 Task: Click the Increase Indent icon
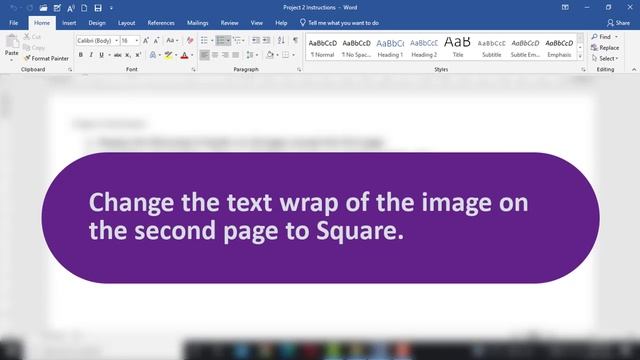click(267, 40)
